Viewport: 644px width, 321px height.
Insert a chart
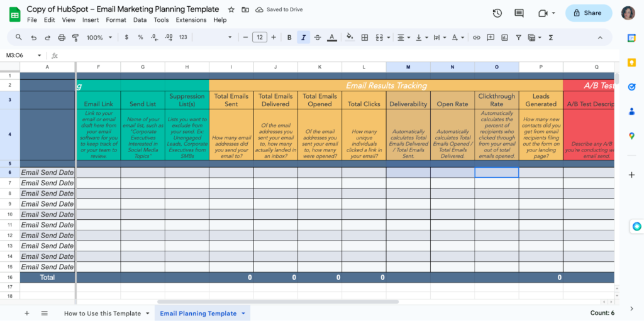point(505,37)
